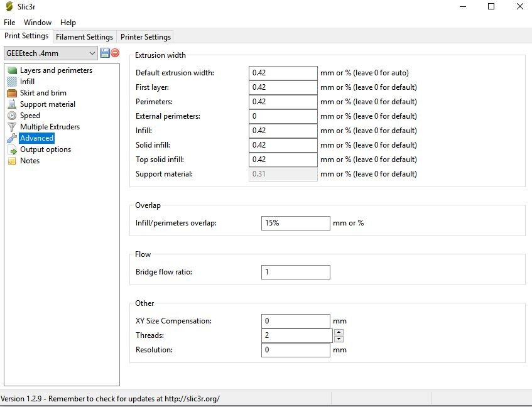This screenshot has height=407, width=532.
Task: Click the "XY Size Compensation:" label
Action: [x=173, y=321]
